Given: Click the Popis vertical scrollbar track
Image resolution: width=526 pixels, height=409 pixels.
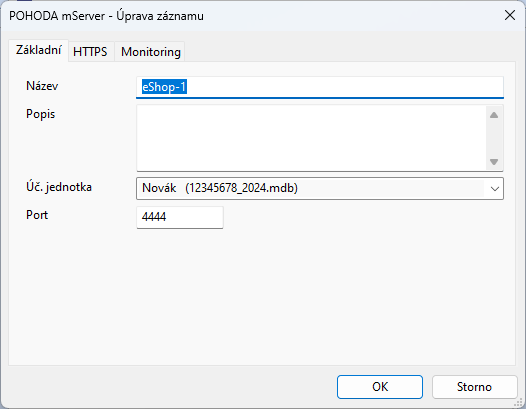Looking at the screenshot, I should (x=494, y=138).
